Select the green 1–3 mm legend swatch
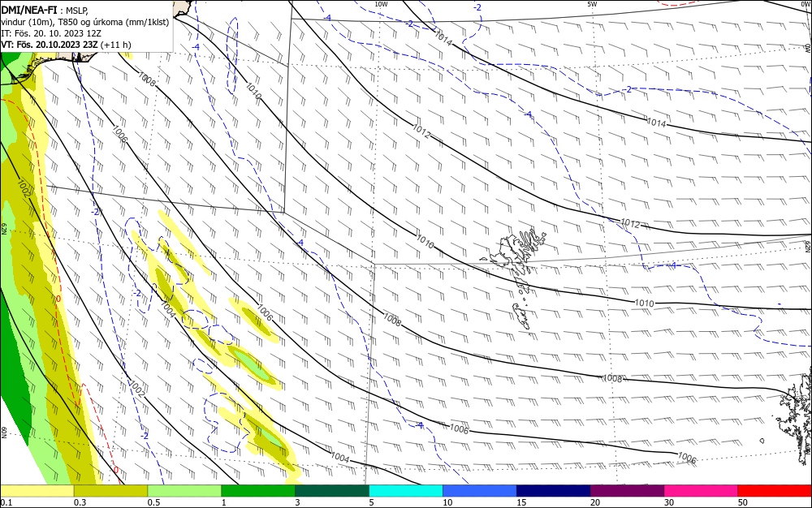812x508 pixels. click(x=258, y=491)
